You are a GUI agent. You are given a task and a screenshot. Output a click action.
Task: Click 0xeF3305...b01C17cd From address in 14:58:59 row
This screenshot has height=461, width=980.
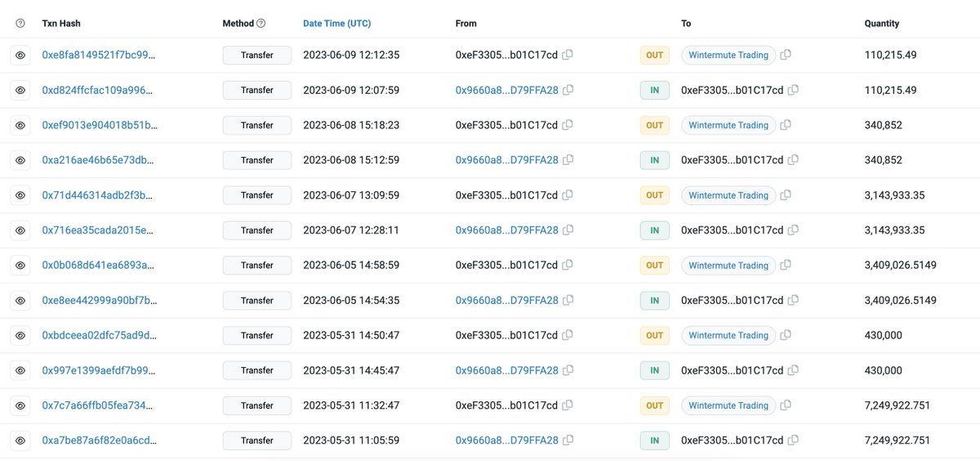point(506,266)
